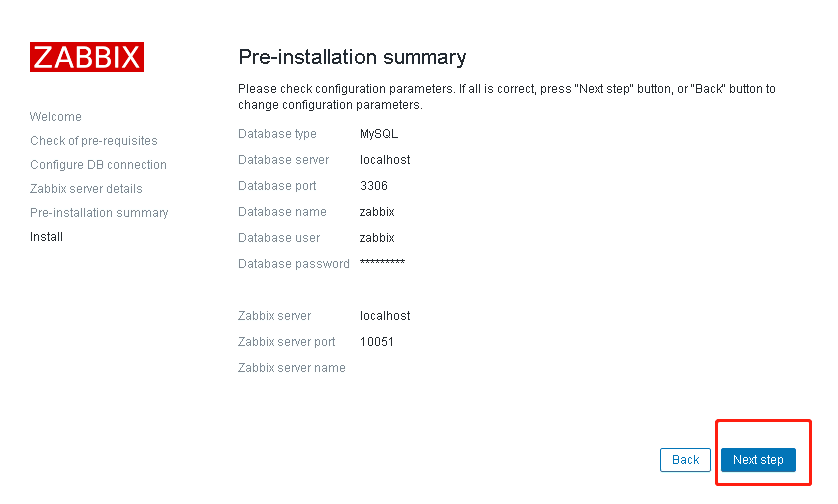Screen dimensions: 838x504
Task: Click the Install step in sidebar
Action: click(x=46, y=237)
